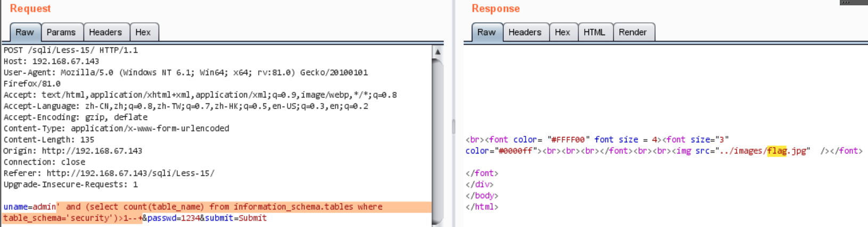Open the Response HTML tab

(594, 32)
